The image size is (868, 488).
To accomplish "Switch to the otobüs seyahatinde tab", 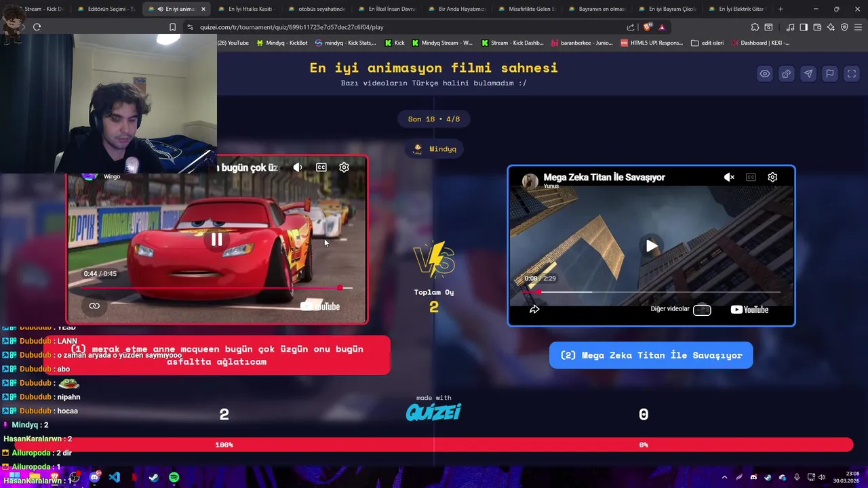I will click(x=316, y=9).
